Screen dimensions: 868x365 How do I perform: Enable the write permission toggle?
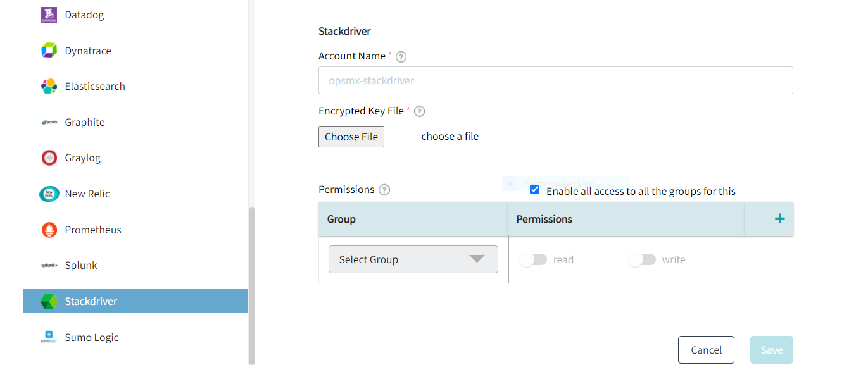point(641,259)
